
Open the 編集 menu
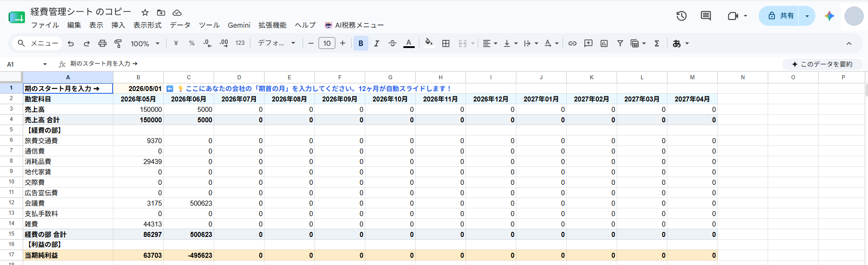(74, 25)
